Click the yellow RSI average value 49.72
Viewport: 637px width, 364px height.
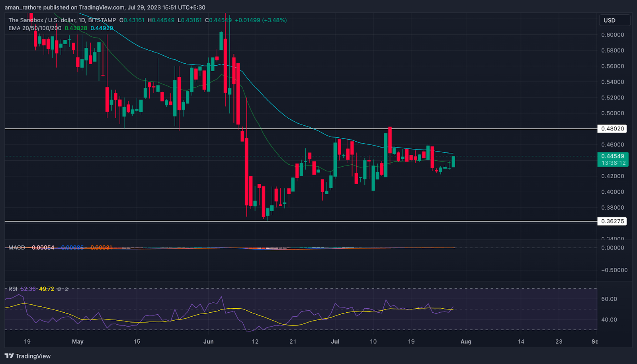[x=47, y=289]
